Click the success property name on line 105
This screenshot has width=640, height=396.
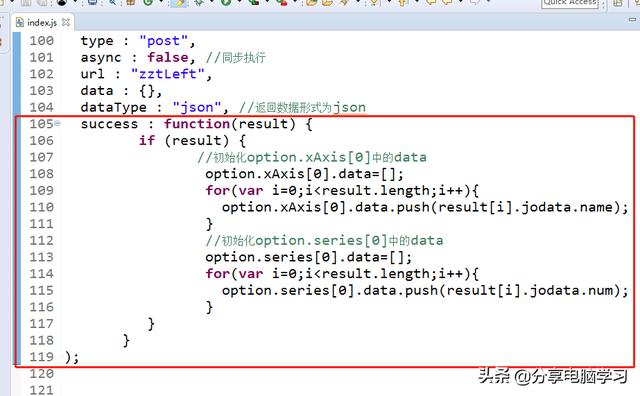[109, 124]
